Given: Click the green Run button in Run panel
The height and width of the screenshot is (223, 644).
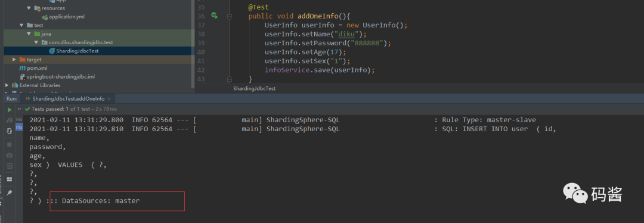Looking at the screenshot, I should point(10,110).
